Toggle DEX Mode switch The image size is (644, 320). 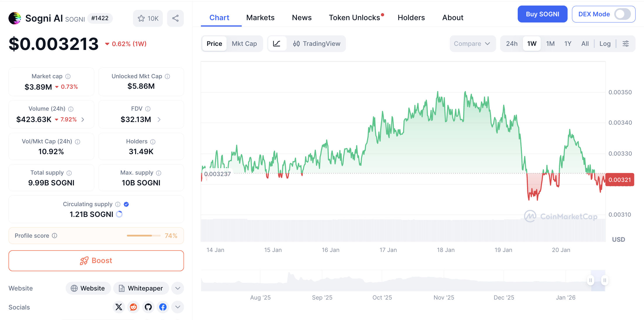pyautogui.click(x=622, y=14)
